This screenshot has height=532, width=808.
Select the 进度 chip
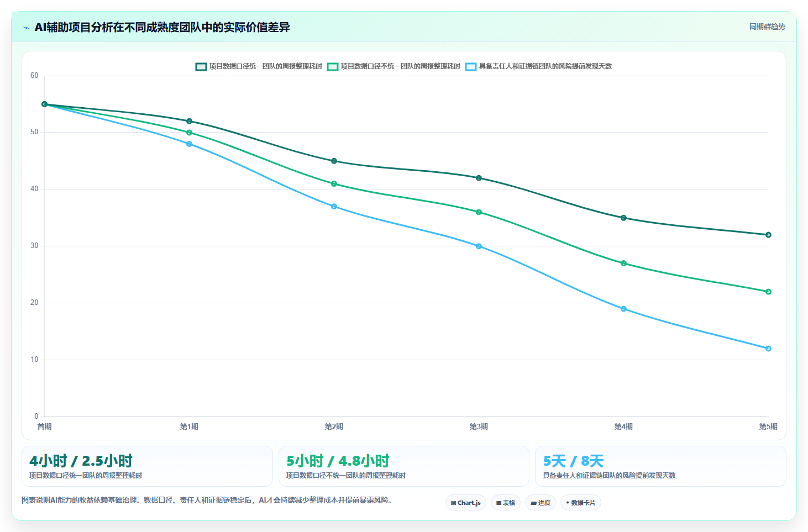[541, 503]
